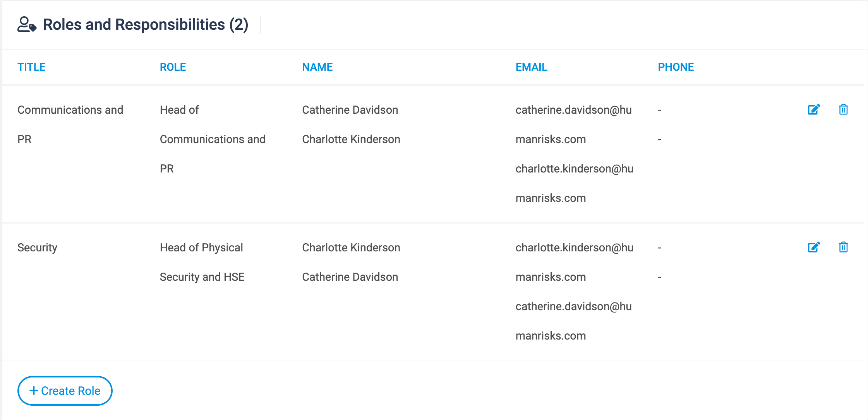Image resolution: width=868 pixels, height=420 pixels.
Task: Click Catherine Davidson in the Security row
Action: click(350, 277)
